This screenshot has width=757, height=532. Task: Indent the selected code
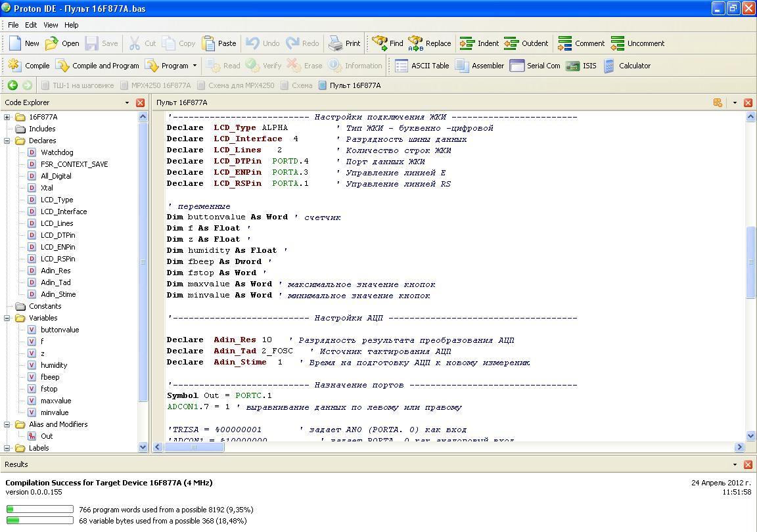pyautogui.click(x=479, y=43)
